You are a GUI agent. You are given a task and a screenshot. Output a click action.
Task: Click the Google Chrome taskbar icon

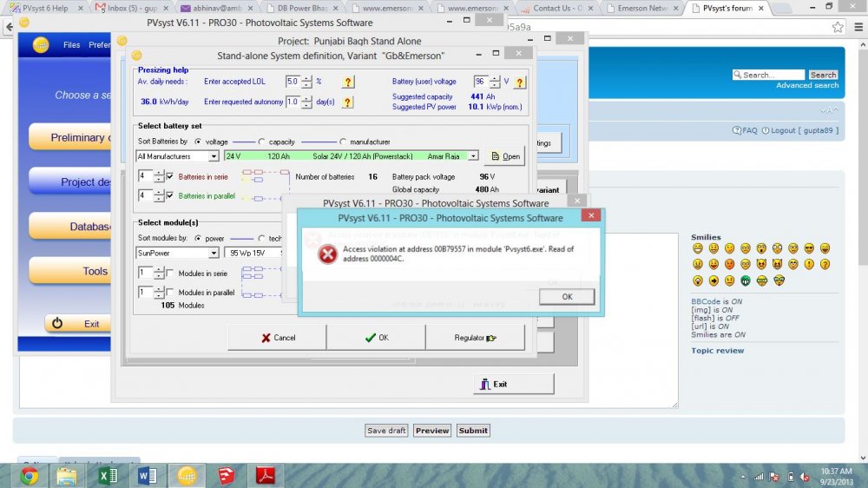pyautogui.click(x=30, y=476)
